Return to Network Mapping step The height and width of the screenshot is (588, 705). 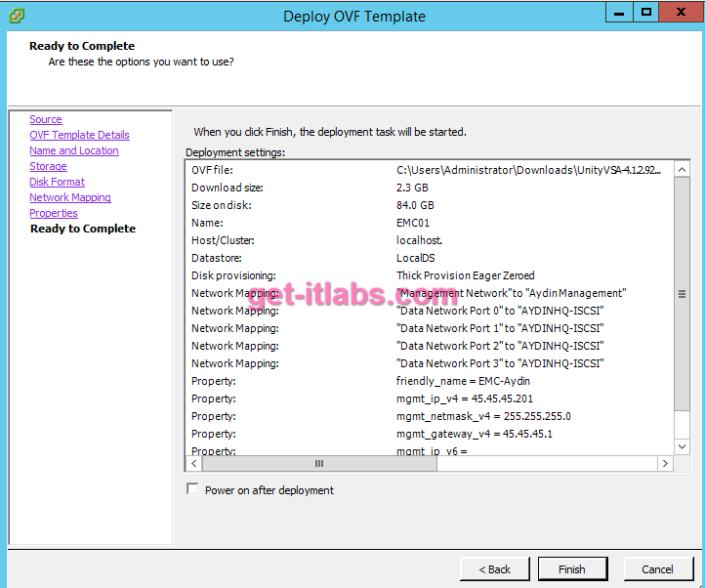(70, 197)
